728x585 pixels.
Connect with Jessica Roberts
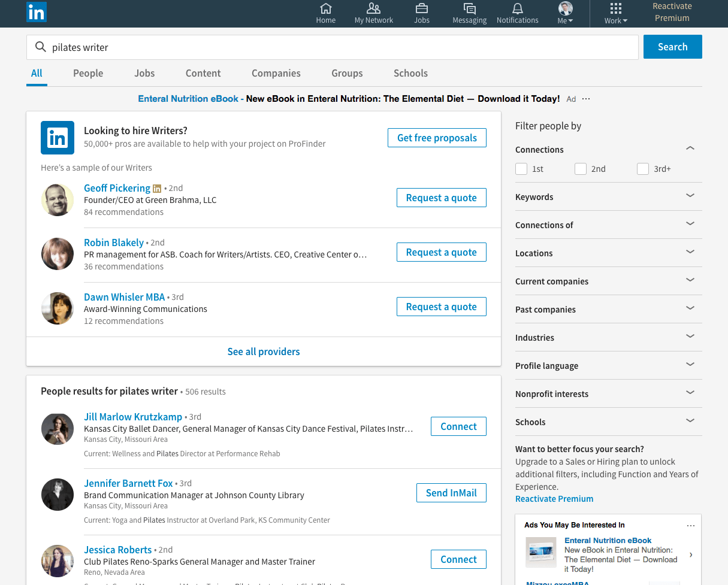click(458, 559)
